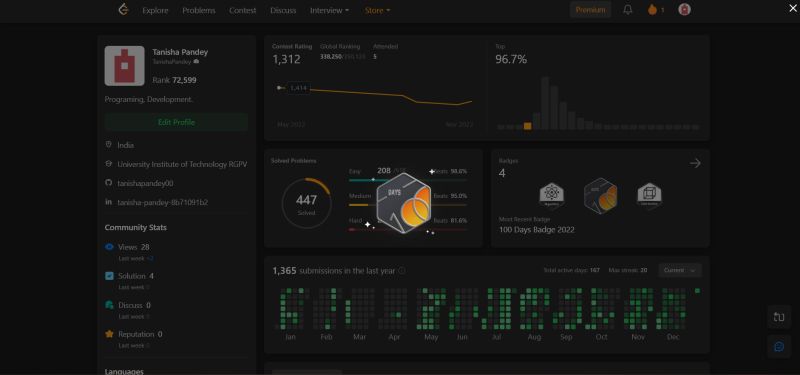
Task: Click the LeetCode logo icon
Action: pos(123,9)
